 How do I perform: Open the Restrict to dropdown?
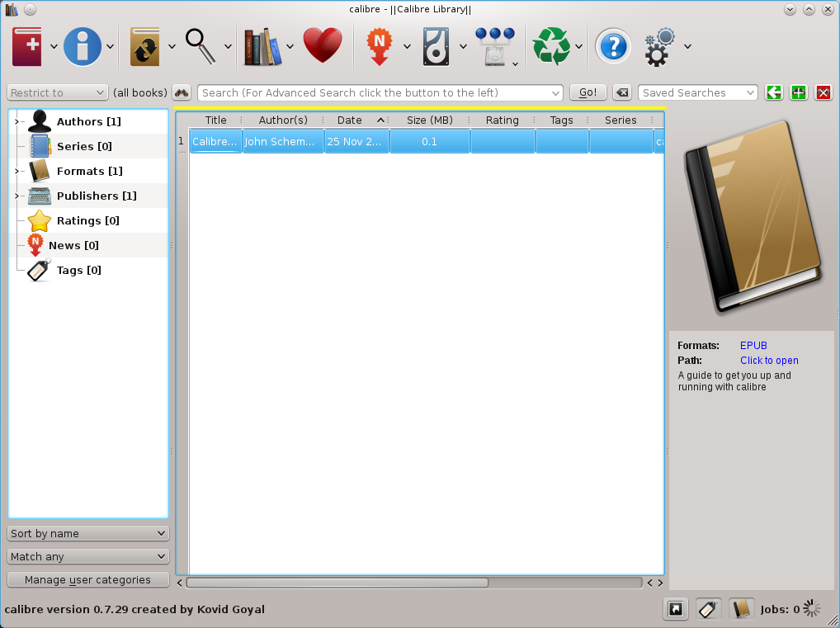57,92
